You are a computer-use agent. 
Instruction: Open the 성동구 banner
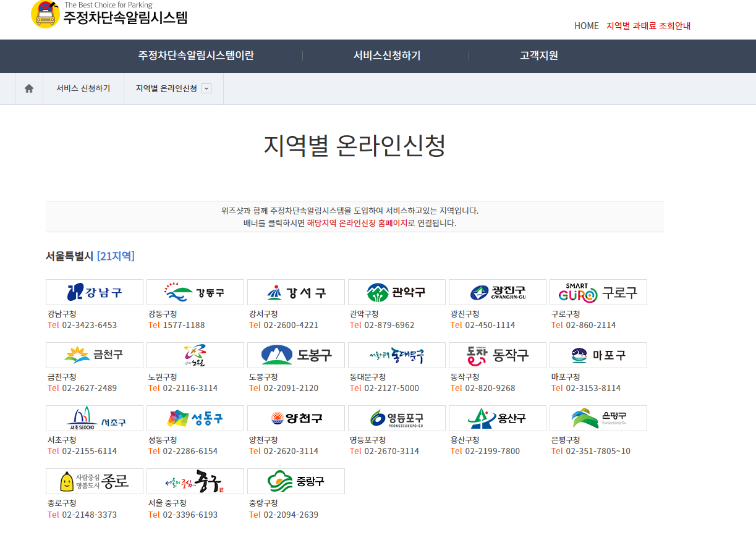coord(195,418)
